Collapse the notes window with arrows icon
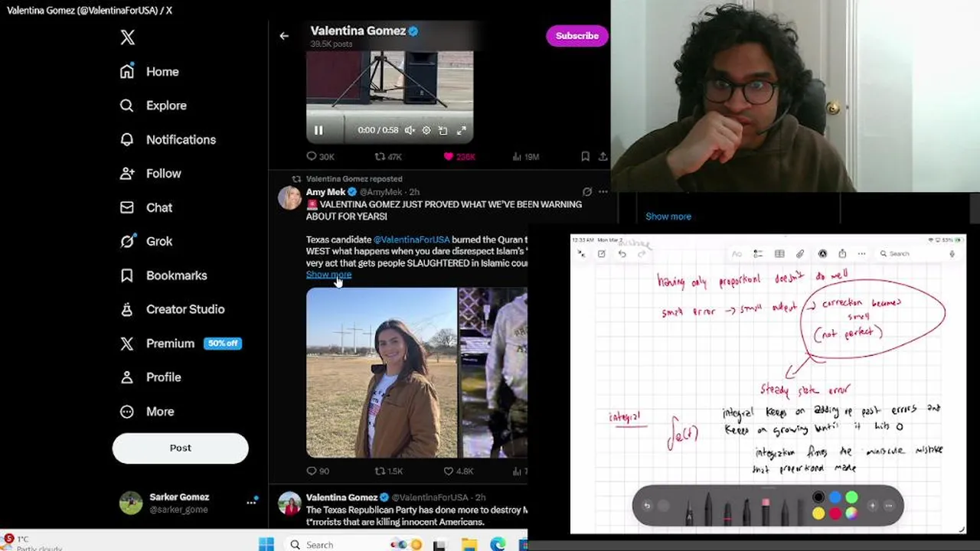Viewport: 980px width, 551px height. [581, 254]
